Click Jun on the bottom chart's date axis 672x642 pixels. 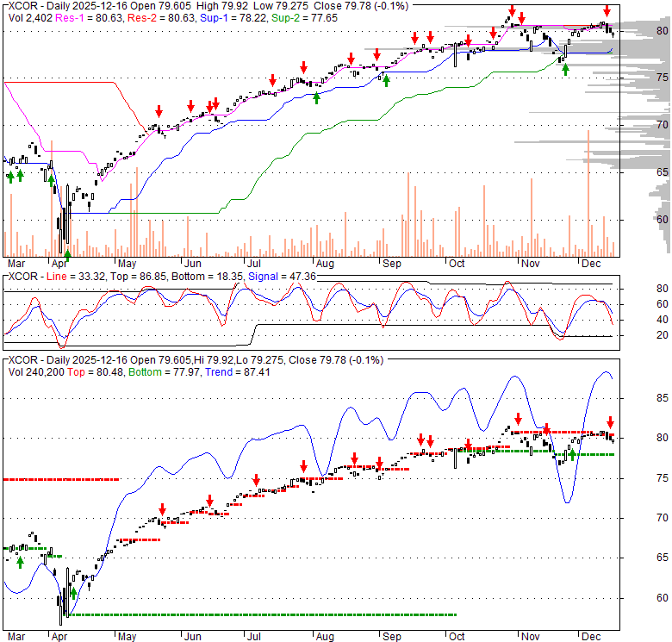192,637
